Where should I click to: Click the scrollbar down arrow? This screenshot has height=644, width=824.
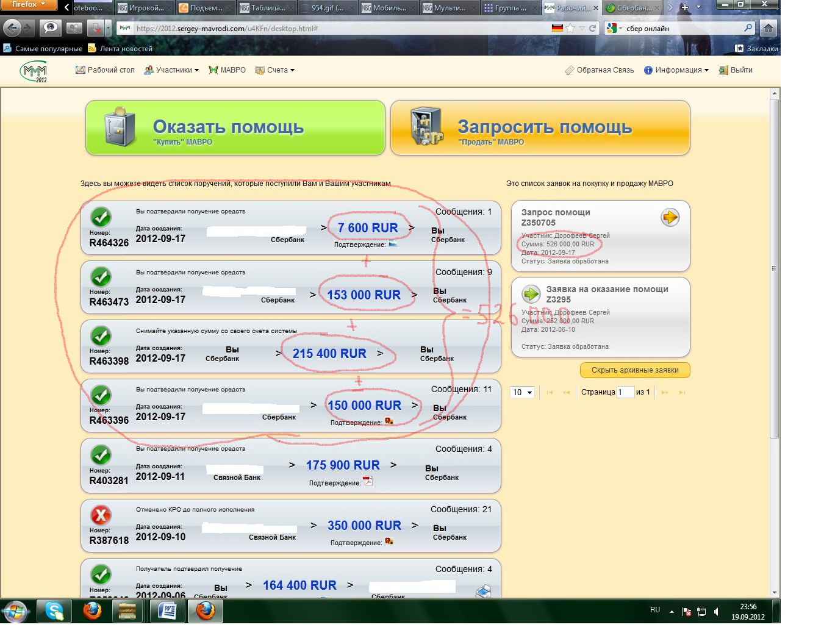(x=775, y=592)
